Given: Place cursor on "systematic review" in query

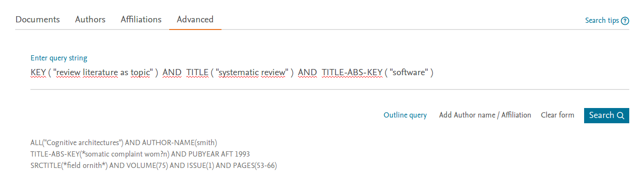Looking at the screenshot, I should (x=252, y=73).
